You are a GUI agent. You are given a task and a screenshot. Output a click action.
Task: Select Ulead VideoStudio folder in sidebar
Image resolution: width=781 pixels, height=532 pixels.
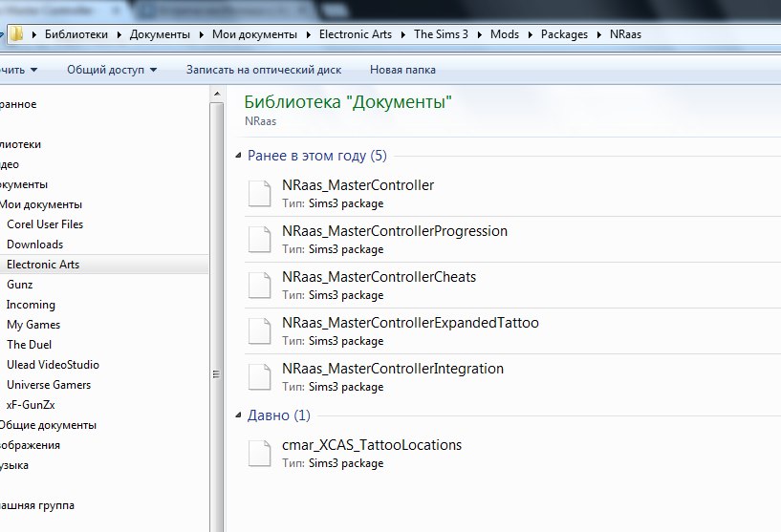53,365
